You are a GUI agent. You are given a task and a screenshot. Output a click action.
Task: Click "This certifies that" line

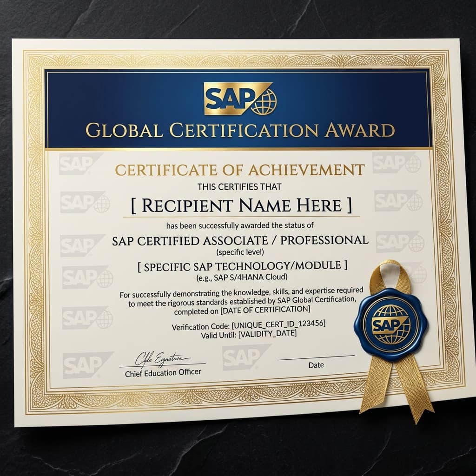click(x=239, y=187)
